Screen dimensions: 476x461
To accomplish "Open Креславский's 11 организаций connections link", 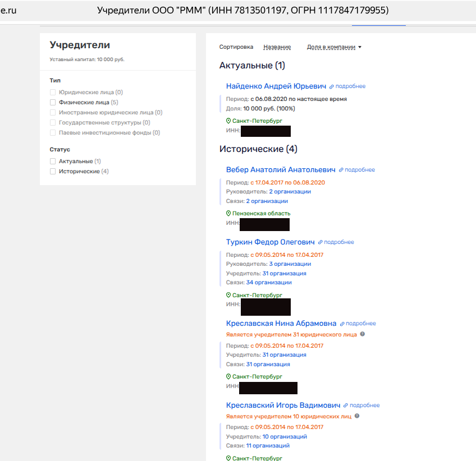I will (x=268, y=446).
